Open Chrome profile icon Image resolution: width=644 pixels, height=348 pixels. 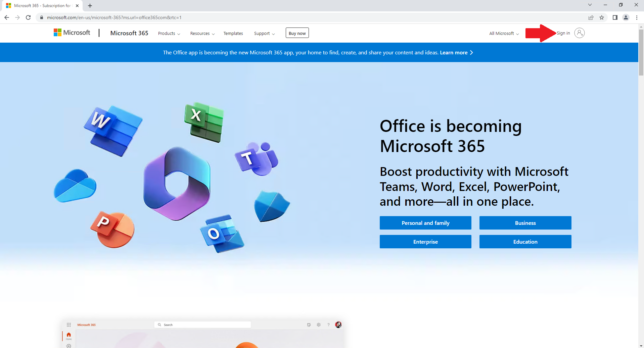point(626,17)
